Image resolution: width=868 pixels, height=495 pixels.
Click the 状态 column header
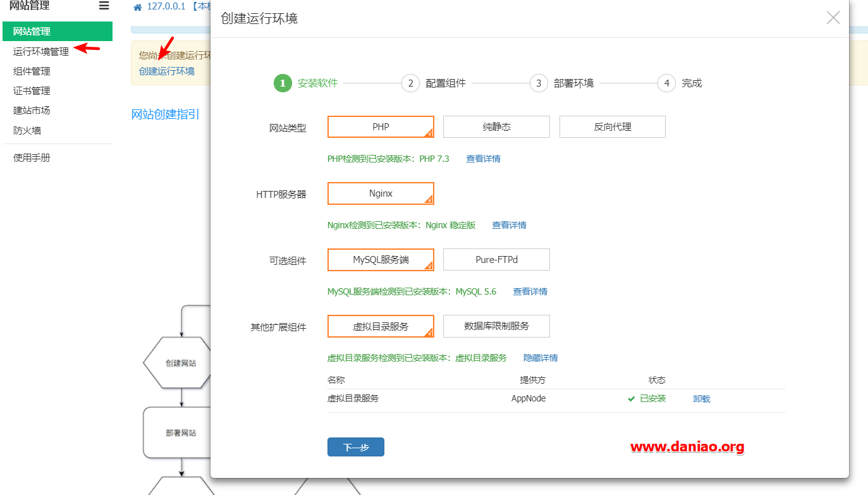[x=657, y=380]
